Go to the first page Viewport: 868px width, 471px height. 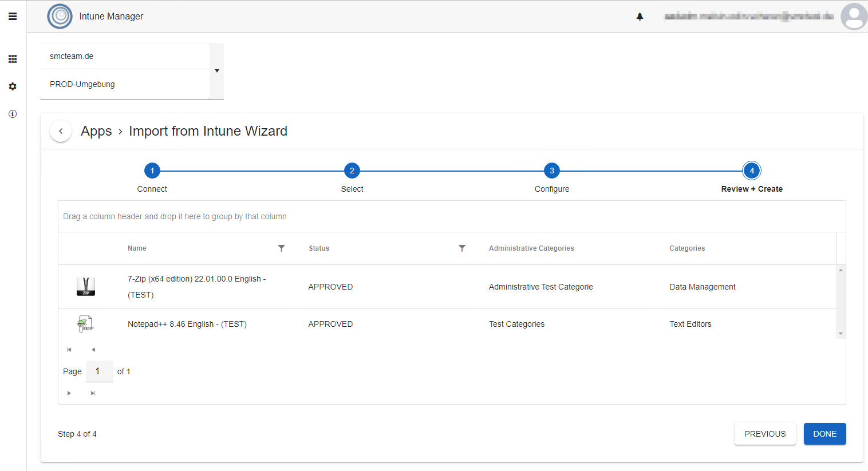pyautogui.click(x=69, y=350)
